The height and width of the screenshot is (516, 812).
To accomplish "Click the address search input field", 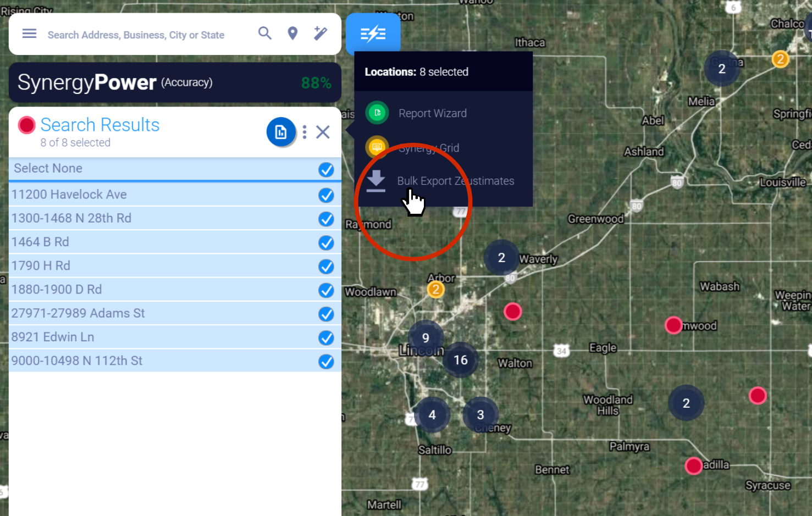I will (136, 35).
